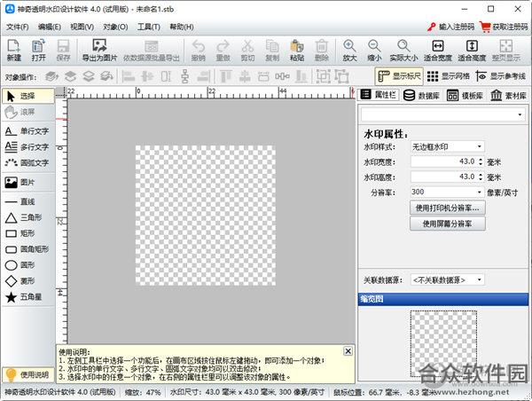Select the 滚屏 hand pan tool
The width and height of the screenshot is (532, 401).
[28, 112]
